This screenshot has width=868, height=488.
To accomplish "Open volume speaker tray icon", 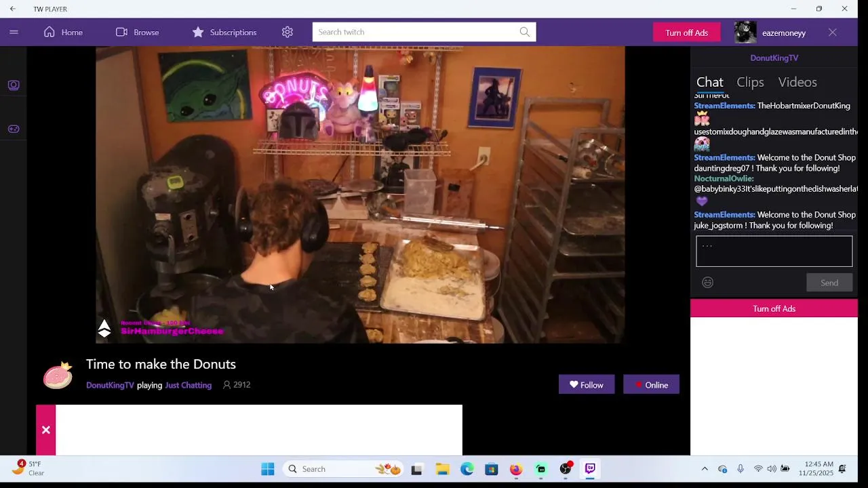I will tap(772, 469).
